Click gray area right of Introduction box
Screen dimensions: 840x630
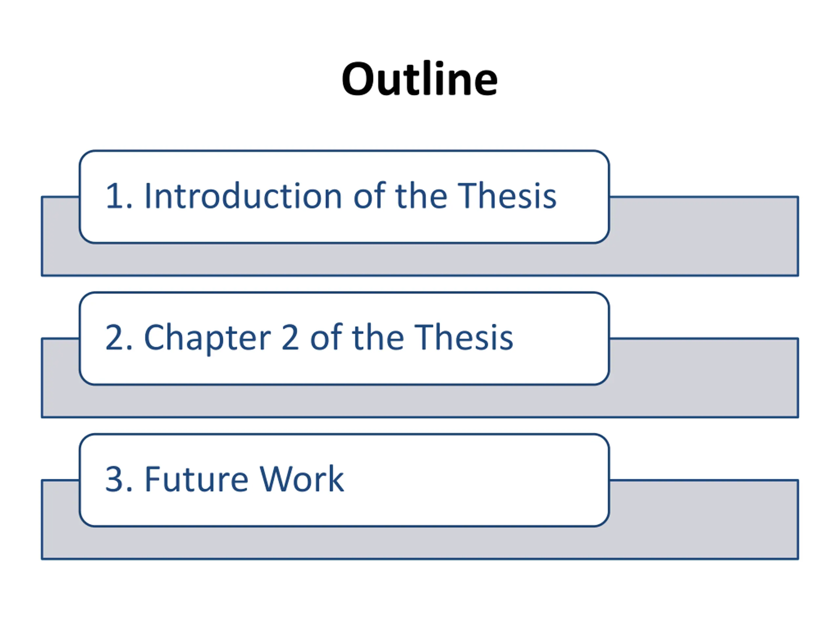coord(704,236)
